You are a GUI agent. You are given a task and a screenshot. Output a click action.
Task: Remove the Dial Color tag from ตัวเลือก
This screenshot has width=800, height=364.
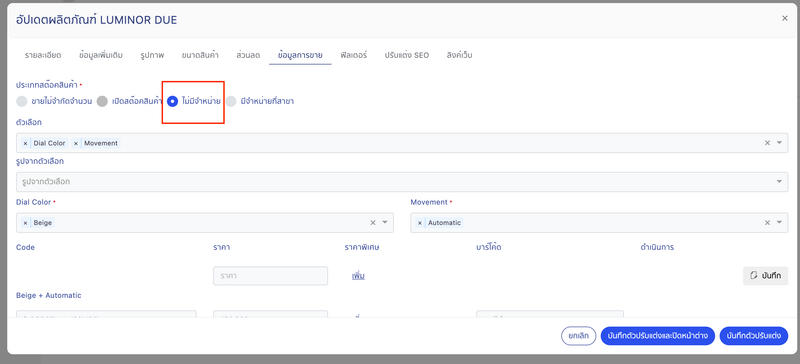[25, 143]
